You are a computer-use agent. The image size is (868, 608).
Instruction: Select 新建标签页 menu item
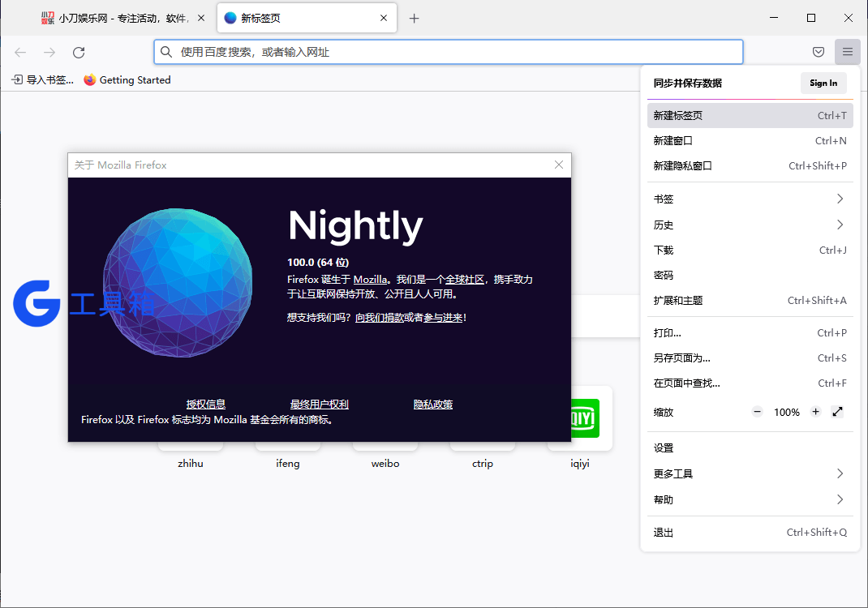[750, 116]
